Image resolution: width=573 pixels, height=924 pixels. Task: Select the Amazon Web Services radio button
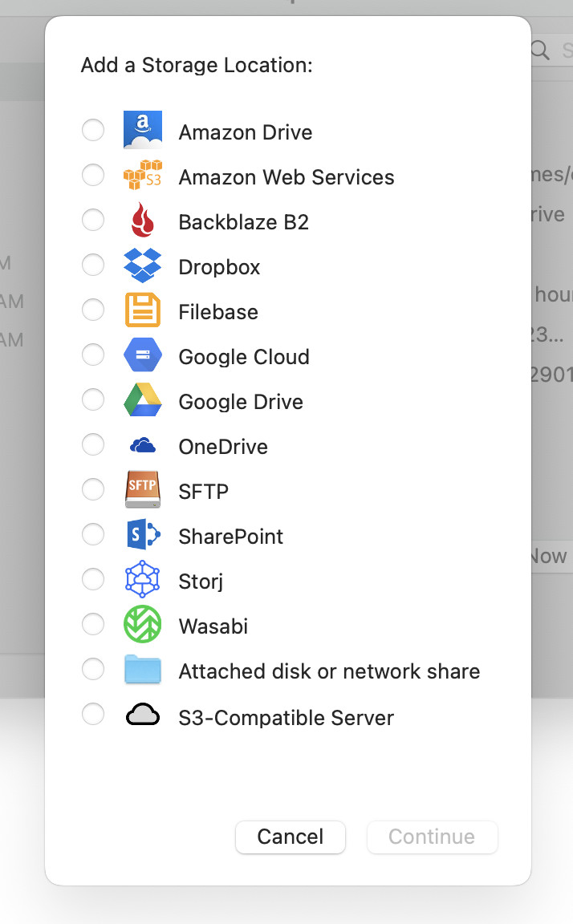(93, 175)
